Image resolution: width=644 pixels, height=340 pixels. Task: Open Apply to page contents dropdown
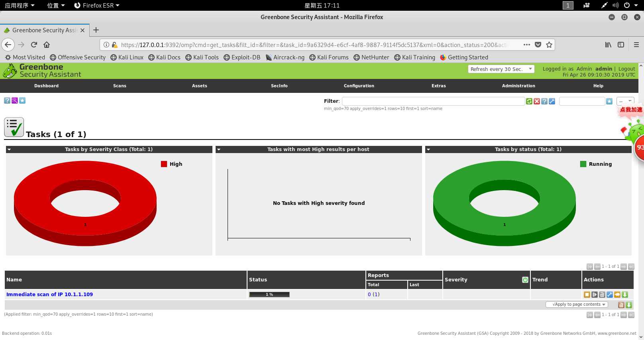577,305
